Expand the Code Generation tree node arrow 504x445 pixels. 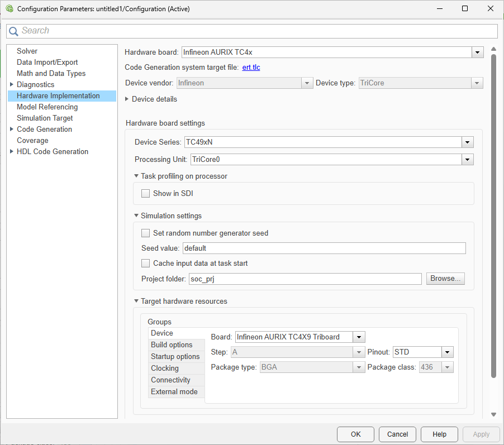pyautogui.click(x=12, y=129)
